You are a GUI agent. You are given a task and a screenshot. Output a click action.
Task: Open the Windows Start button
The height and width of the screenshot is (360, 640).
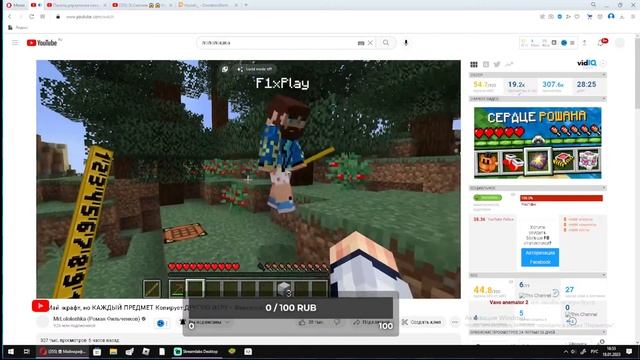(11, 351)
